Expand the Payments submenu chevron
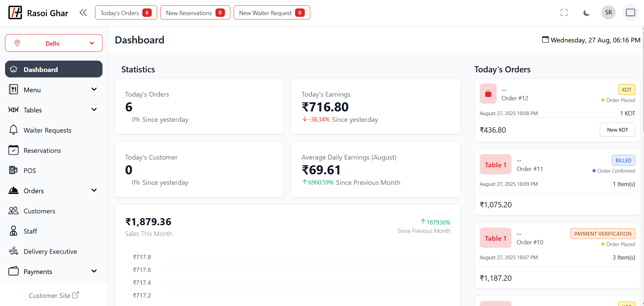Screen dimensions: 644x306 coord(94,271)
